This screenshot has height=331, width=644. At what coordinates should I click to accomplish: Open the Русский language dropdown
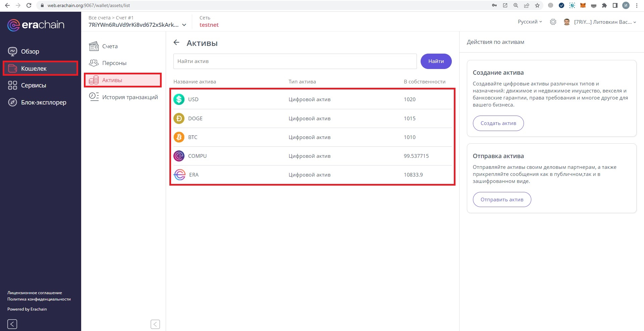coord(530,22)
